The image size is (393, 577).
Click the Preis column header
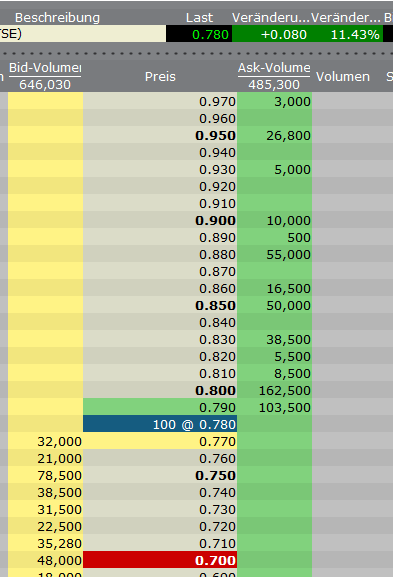[x=160, y=76]
